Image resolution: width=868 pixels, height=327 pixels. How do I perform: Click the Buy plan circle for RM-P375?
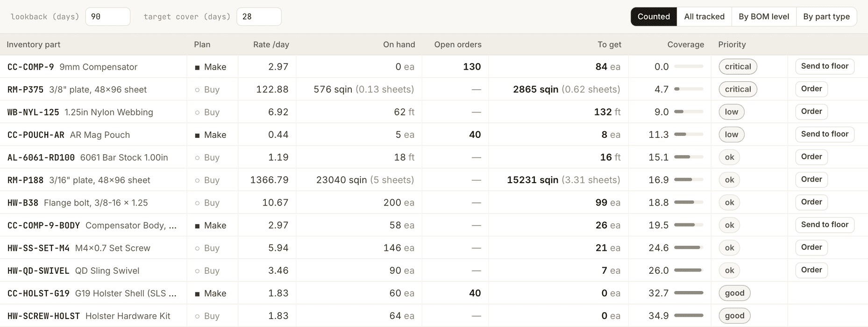[x=197, y=90]
